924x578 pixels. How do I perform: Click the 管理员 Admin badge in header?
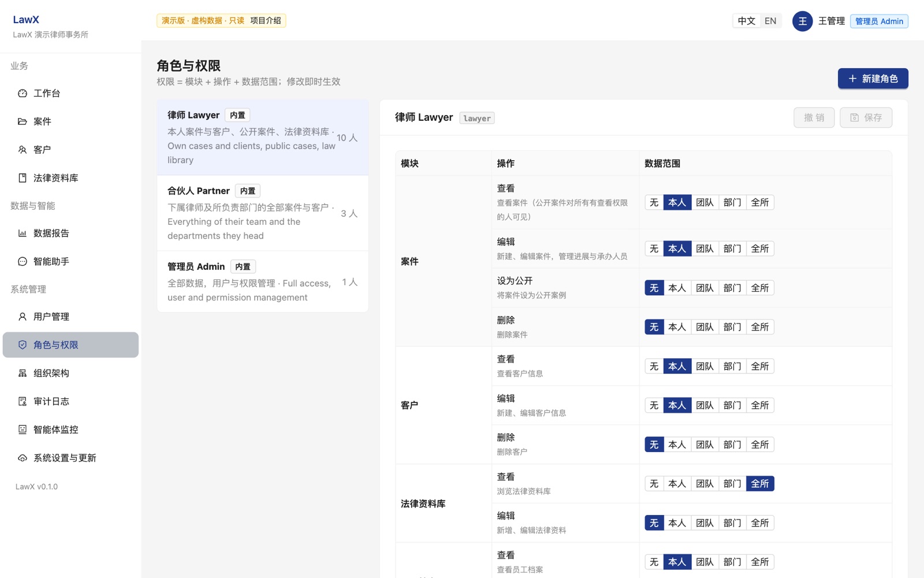(x=879, y=21)
